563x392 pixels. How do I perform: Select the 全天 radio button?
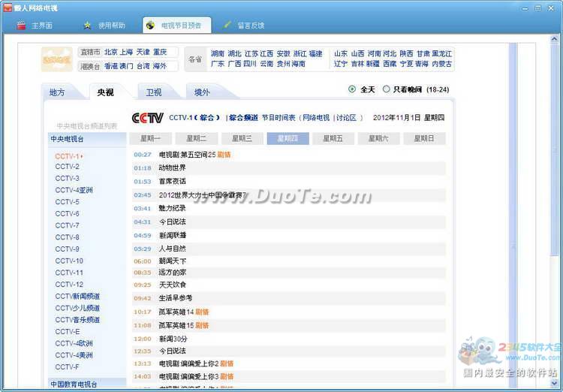pos(352,89)
